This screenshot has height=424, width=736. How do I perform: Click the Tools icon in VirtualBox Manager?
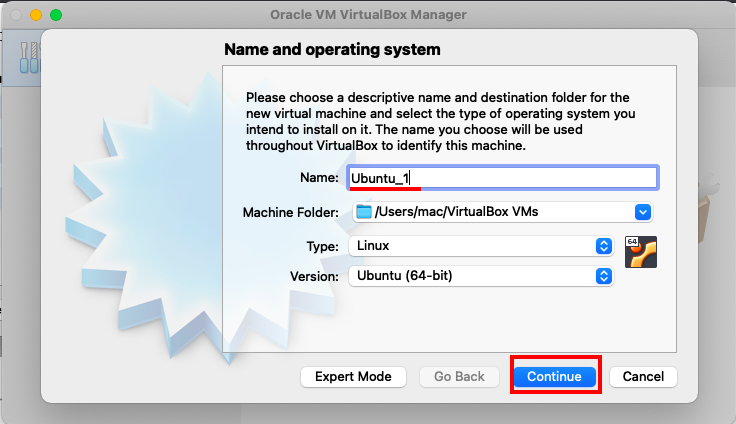tap(29, 57)
